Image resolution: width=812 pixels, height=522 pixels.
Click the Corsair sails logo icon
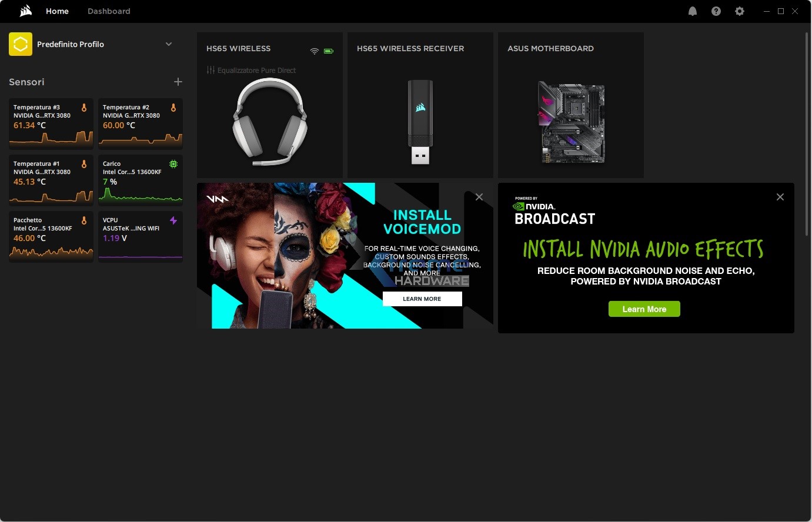[25, 11]
